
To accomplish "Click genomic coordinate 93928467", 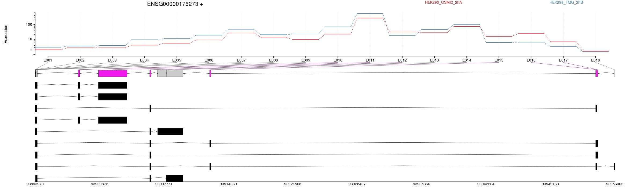I will tap(357, 184).
